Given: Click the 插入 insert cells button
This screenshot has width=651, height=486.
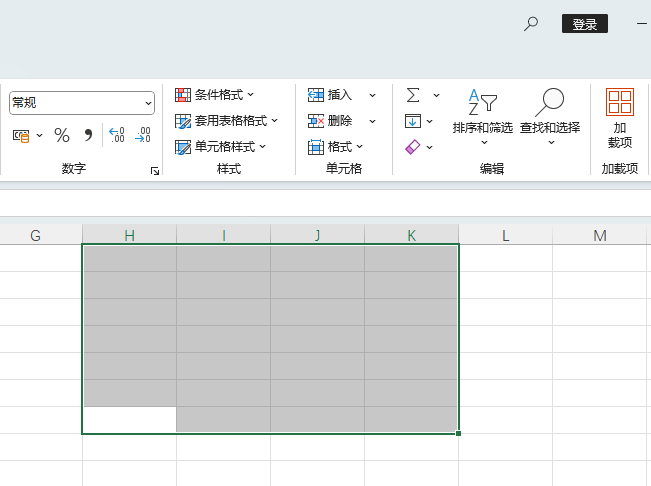Looking at the screenshot, I should (x=331, y=95).
